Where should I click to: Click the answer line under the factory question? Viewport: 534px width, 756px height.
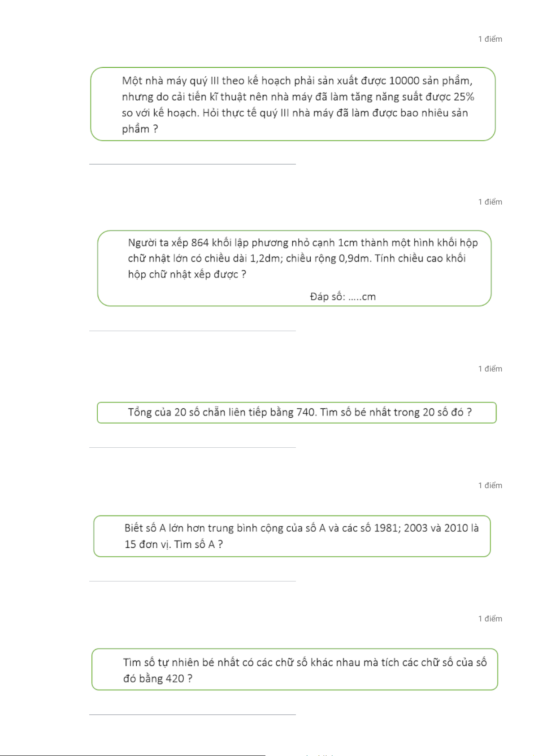(x=192, y=160)
